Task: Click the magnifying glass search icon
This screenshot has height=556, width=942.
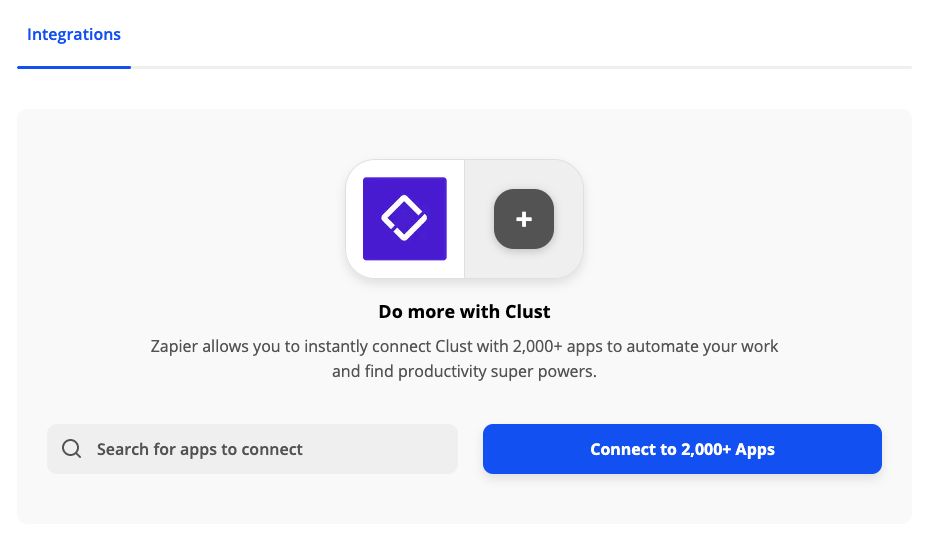Action: pos(71,449)
